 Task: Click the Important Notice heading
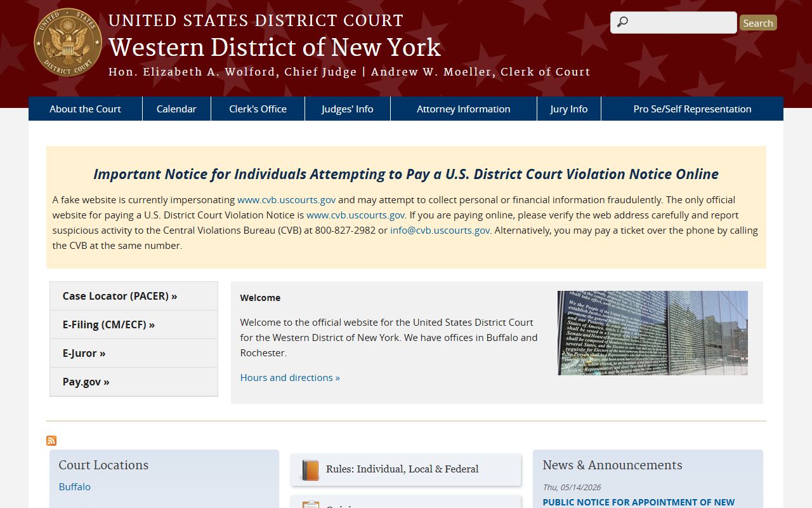[406, 174]
